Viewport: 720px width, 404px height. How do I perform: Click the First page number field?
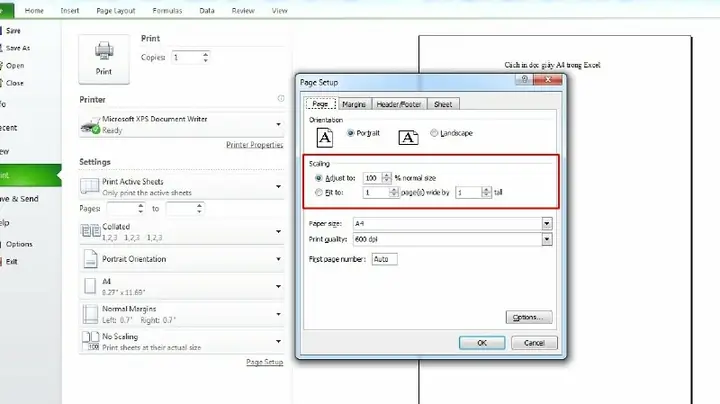[384, 259]
